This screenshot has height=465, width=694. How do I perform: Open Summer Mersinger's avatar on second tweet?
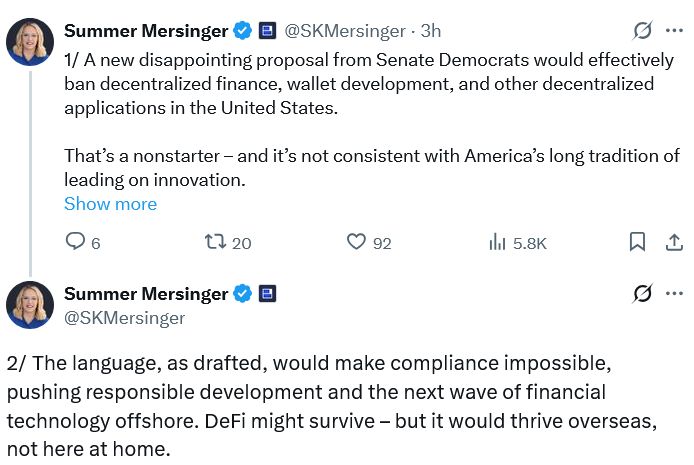tap(30, 305)
